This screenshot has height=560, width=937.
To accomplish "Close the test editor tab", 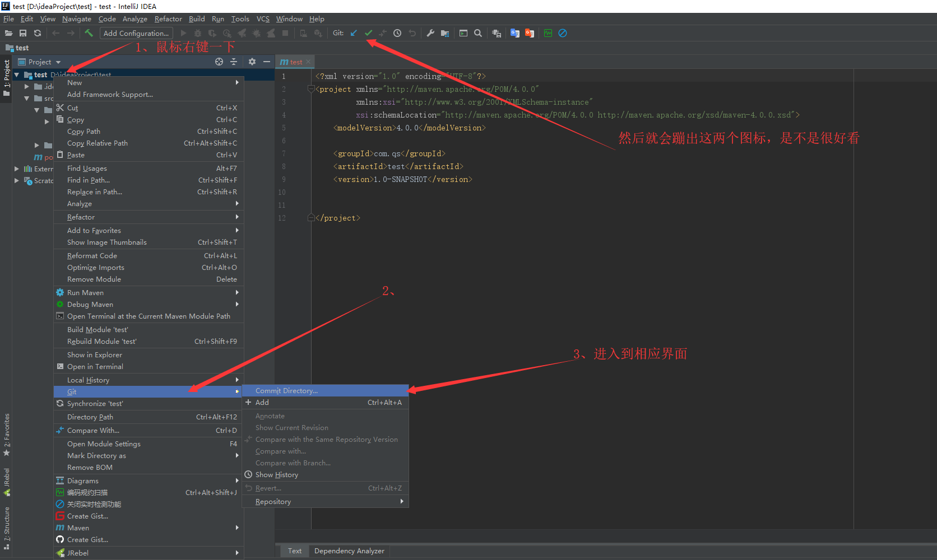I will 308,62.
